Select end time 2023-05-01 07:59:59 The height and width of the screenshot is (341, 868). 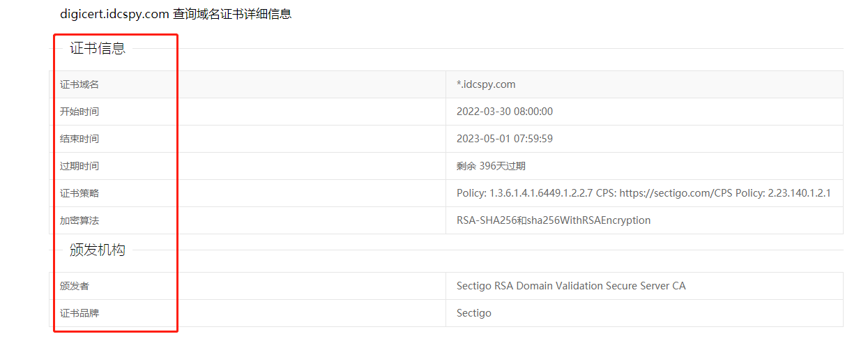(504, 139)
